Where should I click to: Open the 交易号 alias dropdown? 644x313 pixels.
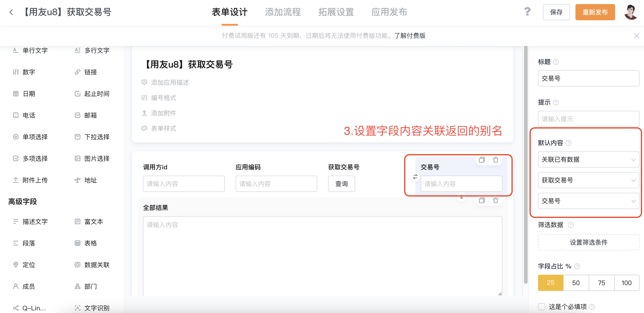click(x=588, y=201)
